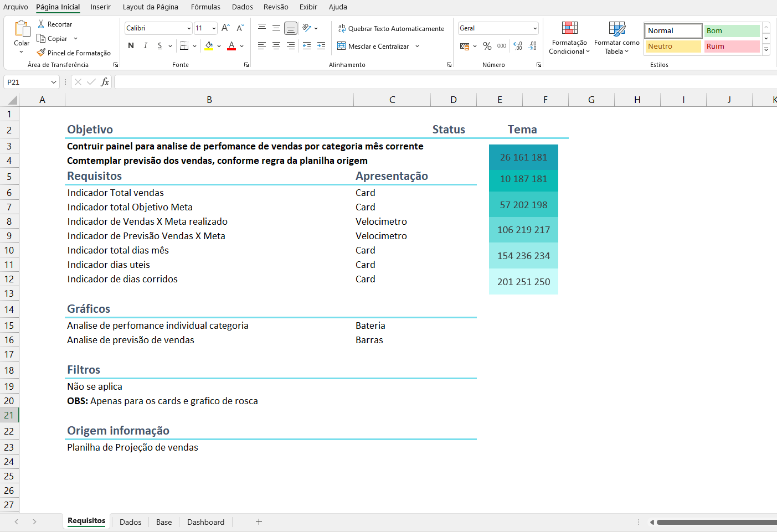The height and width of the screenshot is (532, 777).
Task: Click the Recortar scissors icon
Action: pos(41,24)
